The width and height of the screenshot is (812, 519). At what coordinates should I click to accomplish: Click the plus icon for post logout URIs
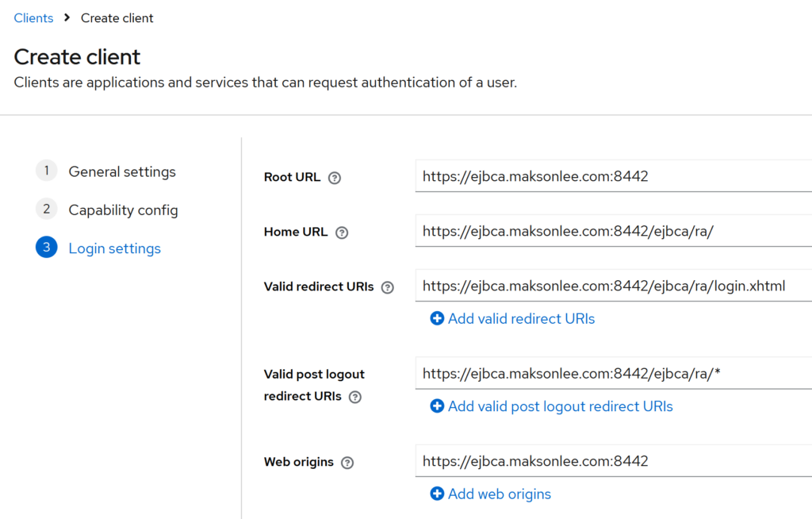[437, 406]
